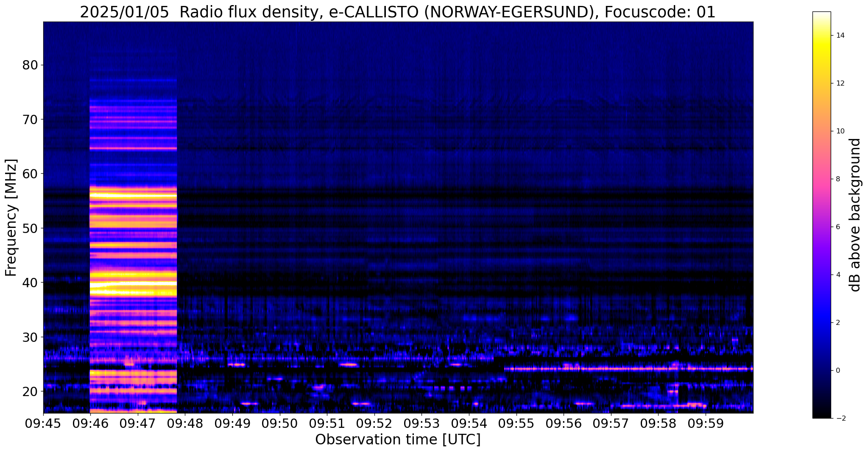Image resolution: width=868 pixels, height=452 pixels.
Task: Click the 'dB above background' colorbar label
Action: tap(855, 215)
